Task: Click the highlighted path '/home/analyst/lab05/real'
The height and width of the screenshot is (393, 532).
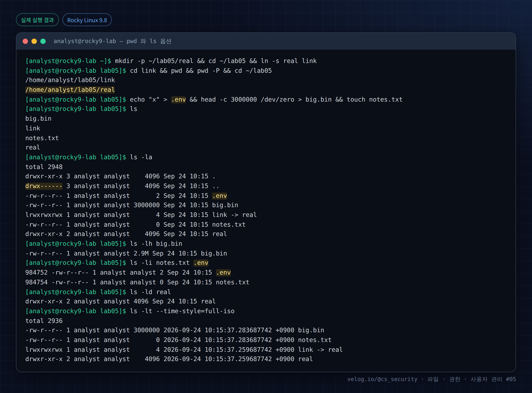Action: [x=70, y=90]
